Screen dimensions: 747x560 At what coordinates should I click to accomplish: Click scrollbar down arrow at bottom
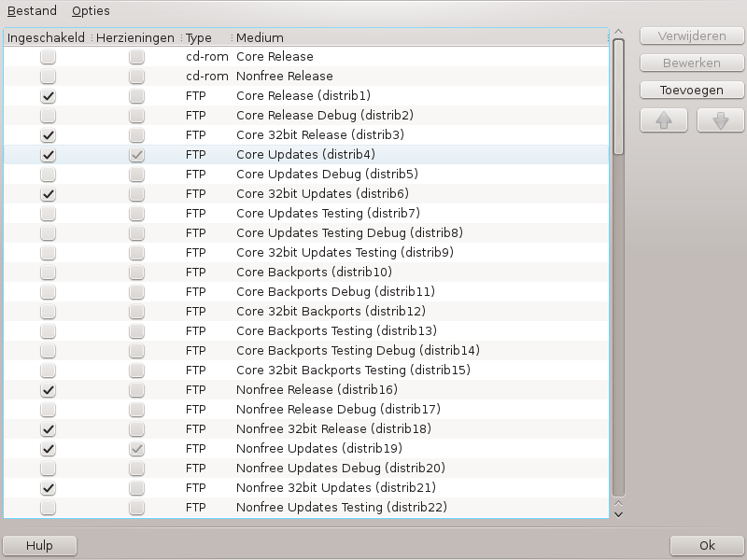pyautogui.click(x=617, y=512)
